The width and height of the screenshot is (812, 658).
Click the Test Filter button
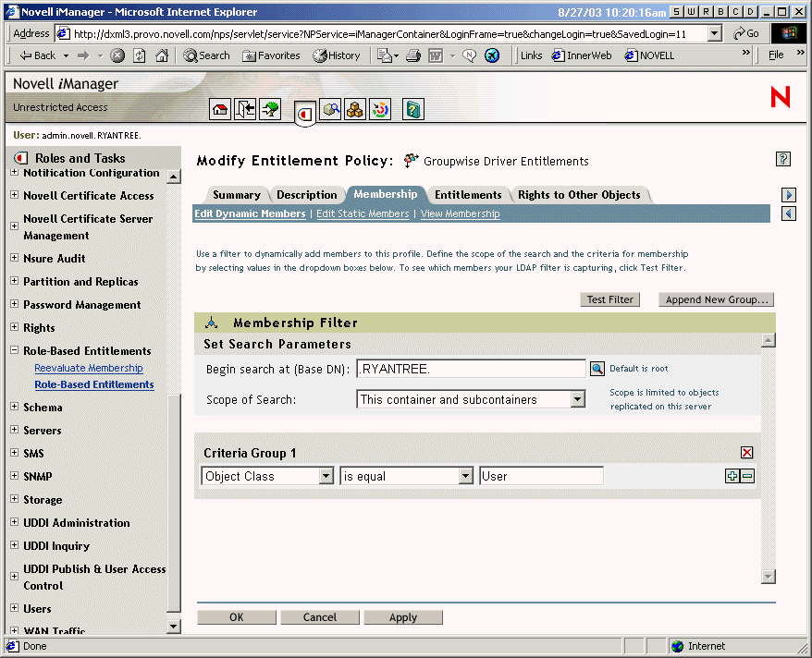coord(609,299)
